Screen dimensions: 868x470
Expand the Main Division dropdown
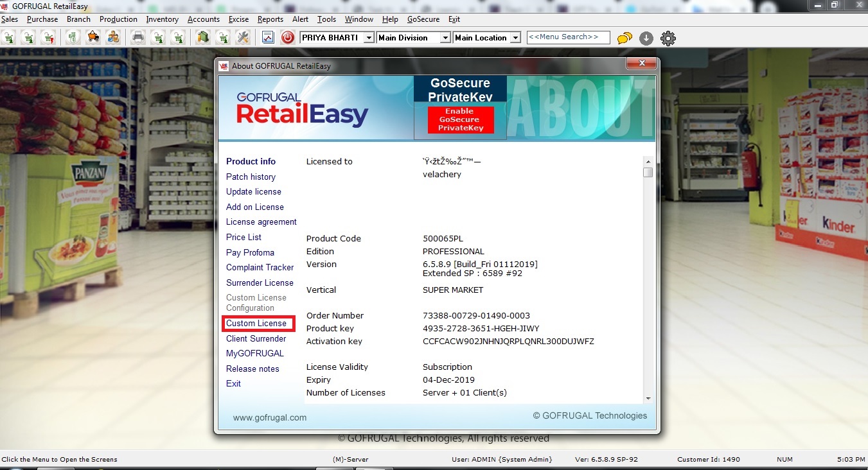[445, 38]
